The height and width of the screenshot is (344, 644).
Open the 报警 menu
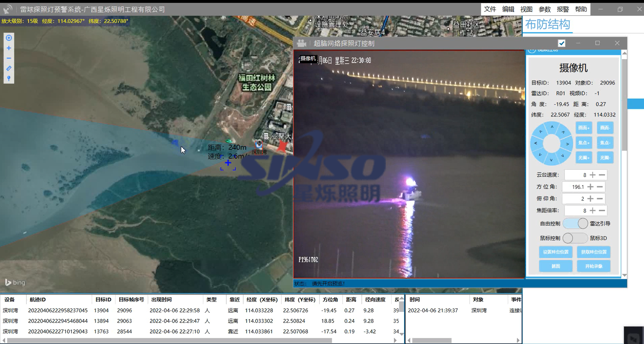click(x=563, y=9)
